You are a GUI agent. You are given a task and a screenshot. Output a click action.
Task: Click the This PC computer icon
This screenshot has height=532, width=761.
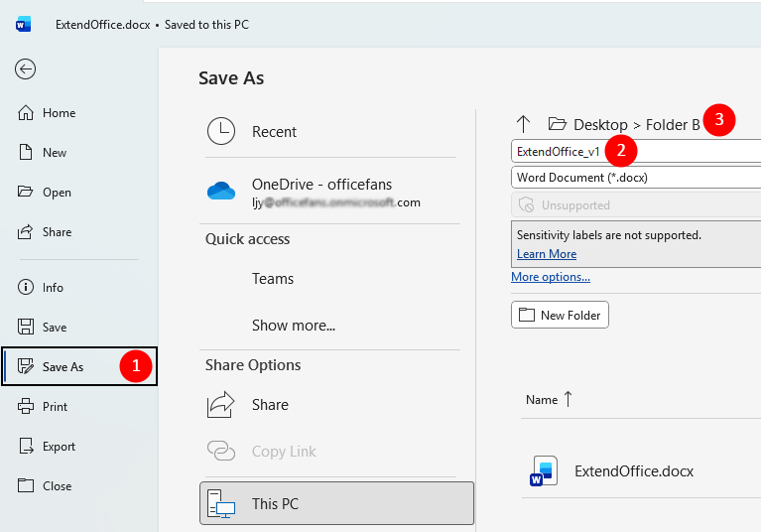tap(221, 504)
